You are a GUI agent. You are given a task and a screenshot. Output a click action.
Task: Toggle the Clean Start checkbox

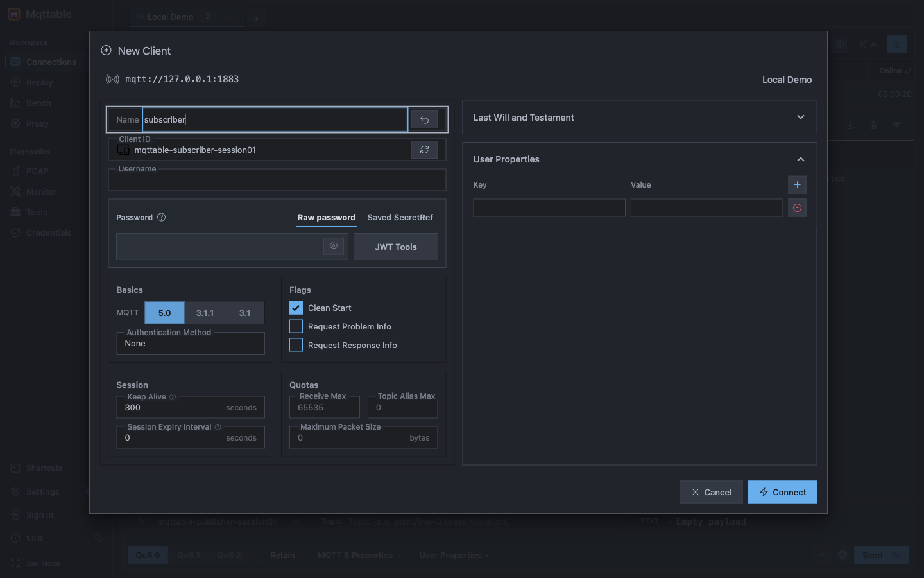coord(296,308)
